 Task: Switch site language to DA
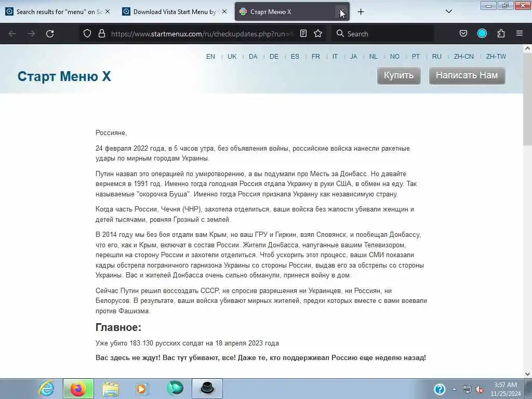[253, 57]
